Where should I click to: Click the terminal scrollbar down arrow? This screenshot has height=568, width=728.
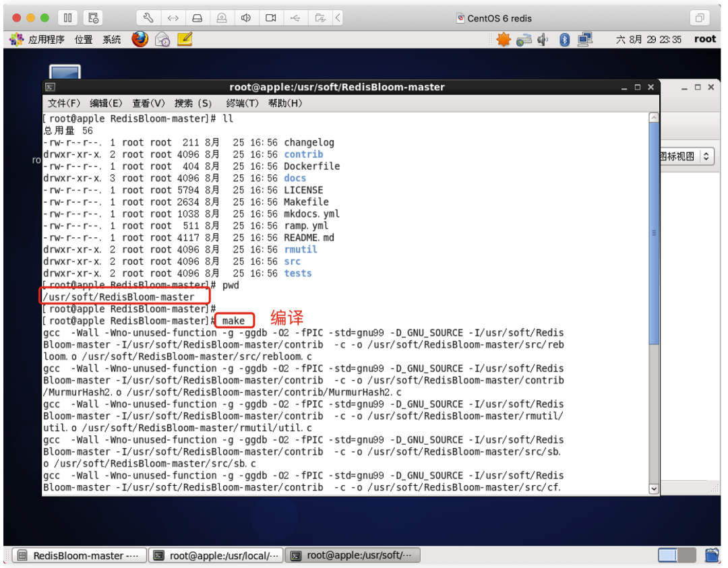[x=654, y=488]
